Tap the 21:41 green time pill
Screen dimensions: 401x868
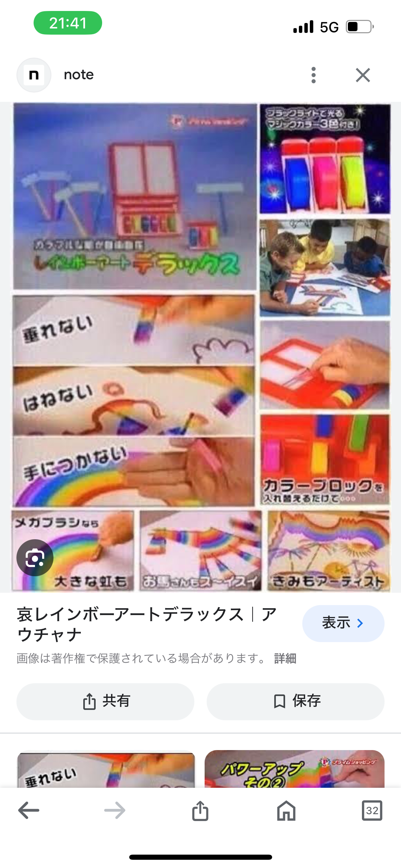(x=68, y=23)
